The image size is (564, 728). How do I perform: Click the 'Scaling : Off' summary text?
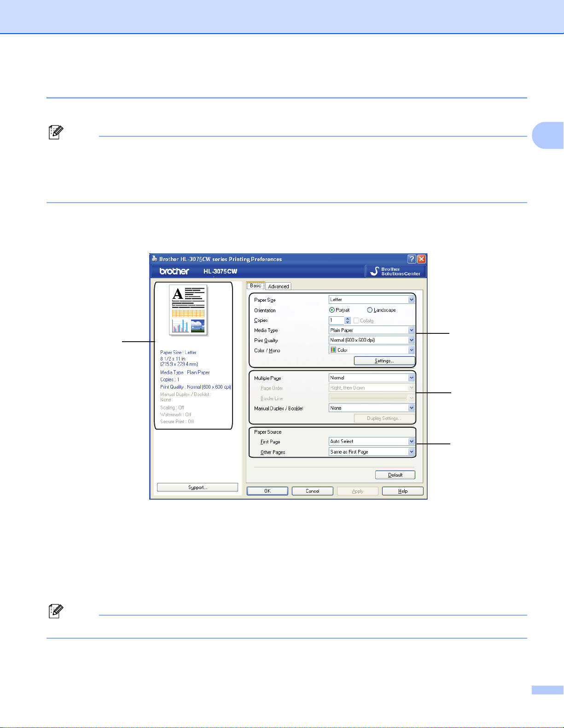(x=172, y=408)
